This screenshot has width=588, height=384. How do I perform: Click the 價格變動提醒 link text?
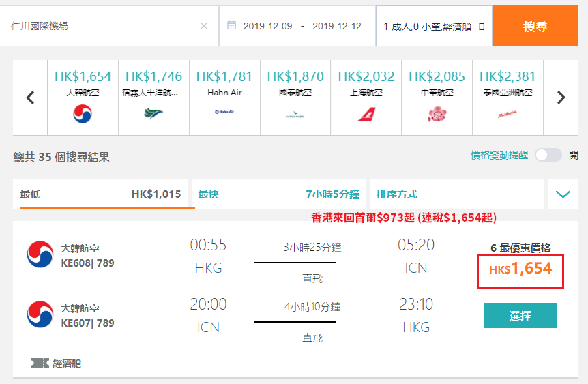coord(499,155)
